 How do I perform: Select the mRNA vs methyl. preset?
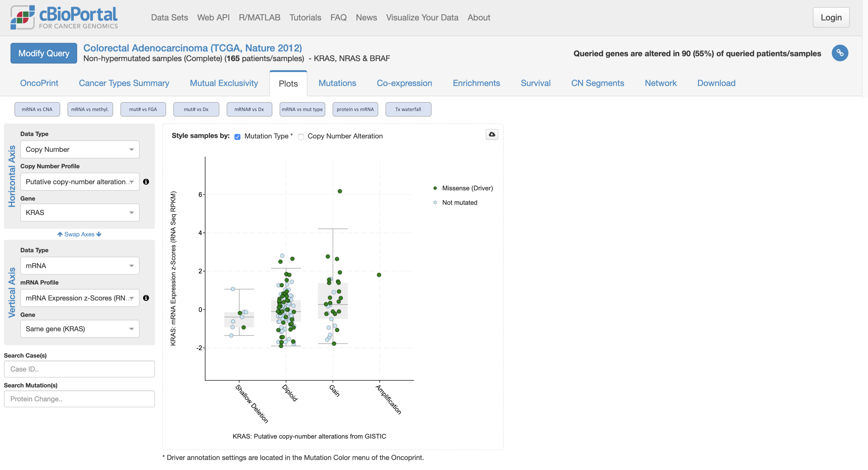coord(90,109)
